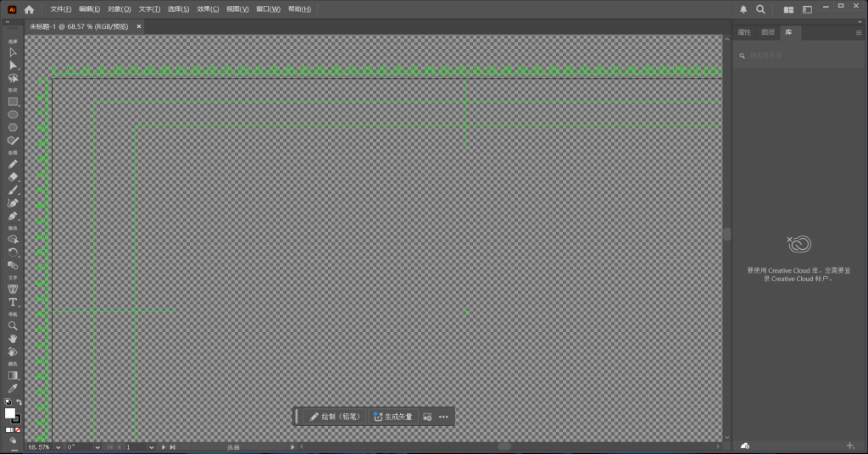The height and width of the screenshot is (454, 868).
Task: Click the library search field
Action: tap(798, 55)
